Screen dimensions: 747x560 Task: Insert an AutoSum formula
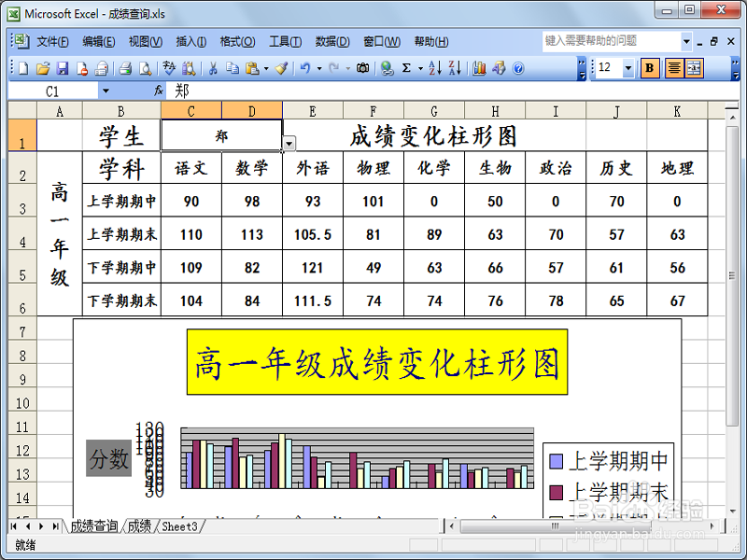(408, 70)
